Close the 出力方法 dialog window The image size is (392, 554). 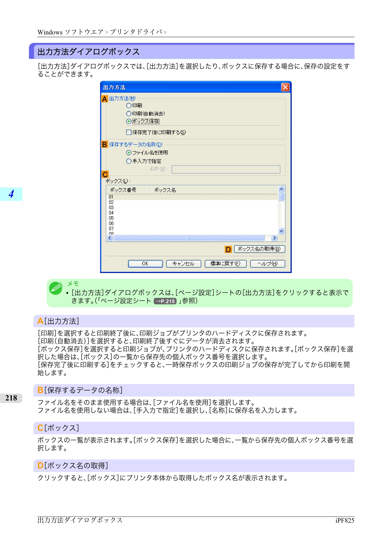pos(285,87)
